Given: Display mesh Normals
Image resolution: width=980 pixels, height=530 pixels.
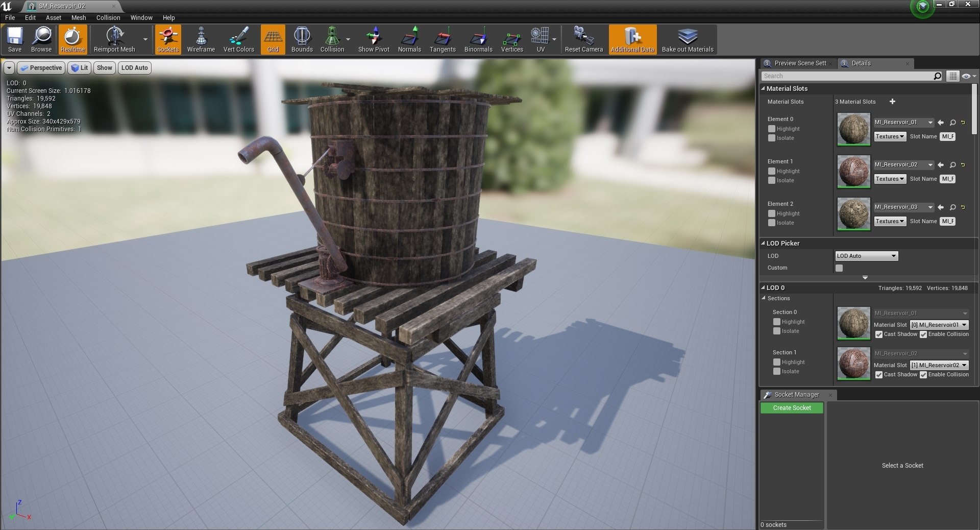Looking at the screenshot, I should [x=409, y=39].
